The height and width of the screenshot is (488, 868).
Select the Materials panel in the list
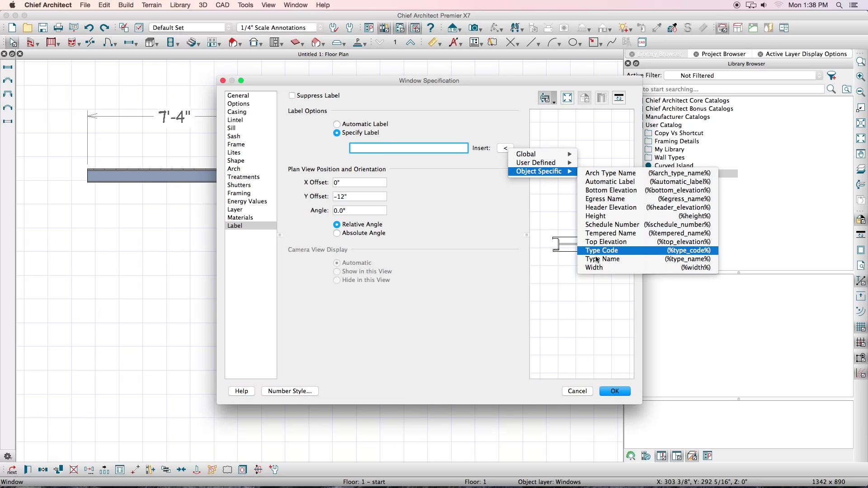tap(250, 217)
